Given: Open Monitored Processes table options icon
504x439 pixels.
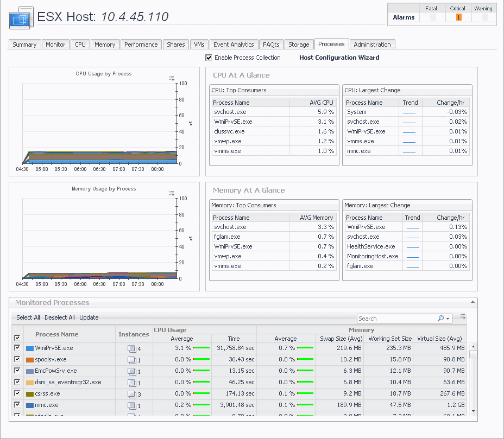Looking at the screenshot, I should [x=463, y=316].
